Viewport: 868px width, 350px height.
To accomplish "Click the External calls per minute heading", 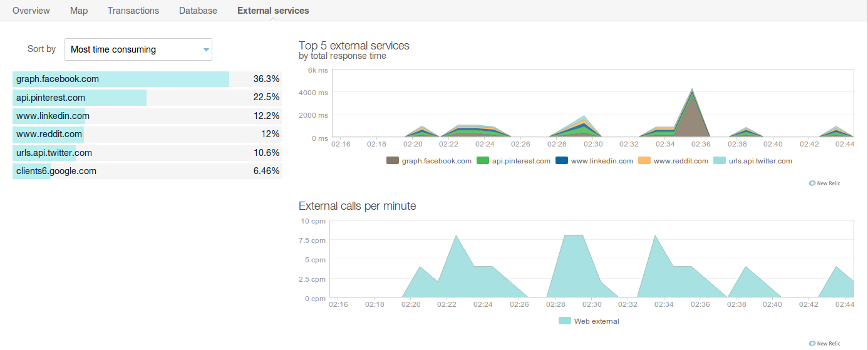I will [357, 206].
